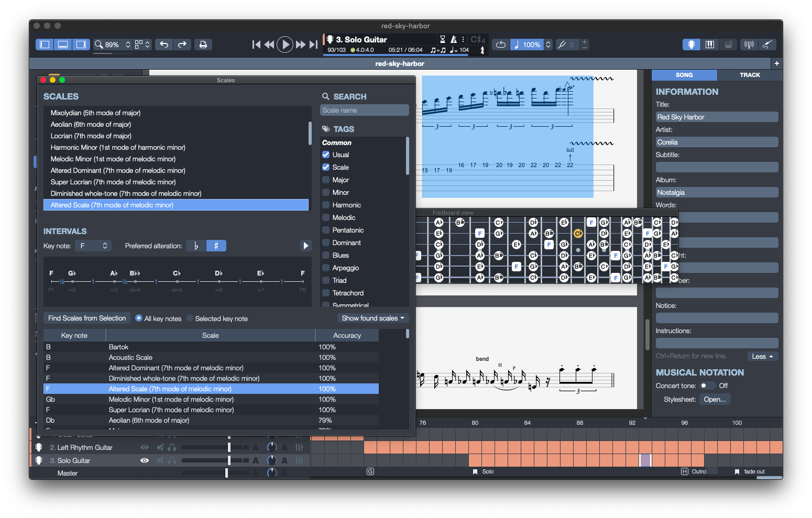This screenshot has height=518, width=812.
Task: Open the tuner tool
Action: (x=749, y=45)
